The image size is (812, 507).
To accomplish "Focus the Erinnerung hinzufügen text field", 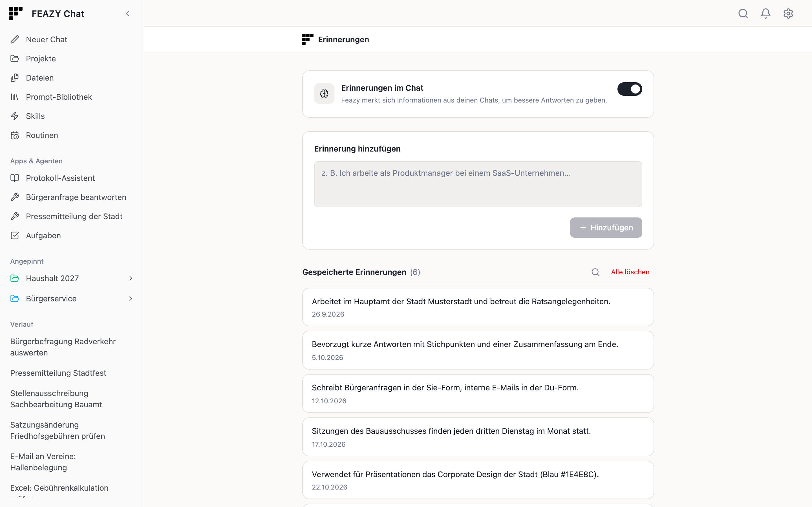I will [478, 184].
